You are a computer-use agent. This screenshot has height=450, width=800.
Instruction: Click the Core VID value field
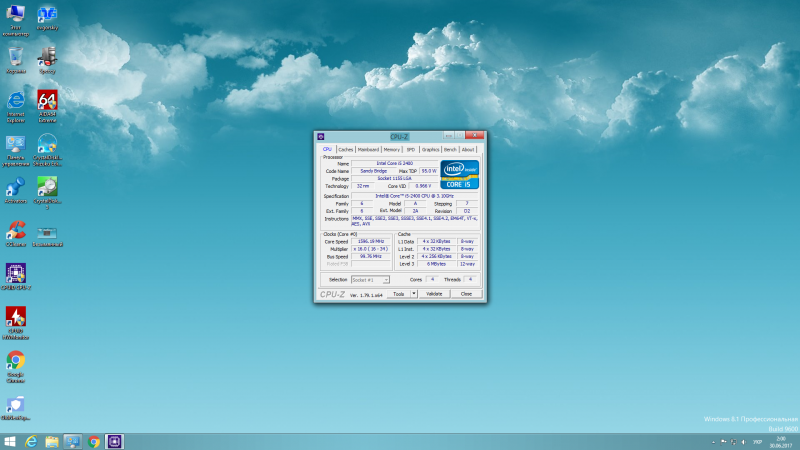click(423, 186)
